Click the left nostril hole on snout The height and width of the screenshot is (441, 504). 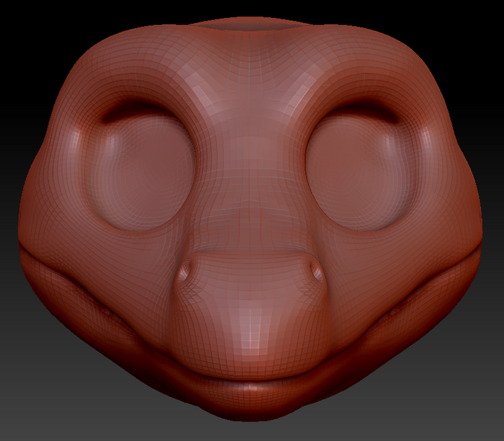[x=186, y=270]
